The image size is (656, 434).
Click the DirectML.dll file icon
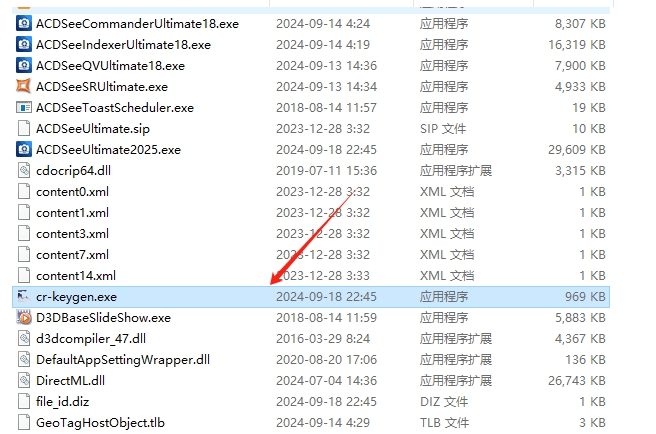point(24,380)
